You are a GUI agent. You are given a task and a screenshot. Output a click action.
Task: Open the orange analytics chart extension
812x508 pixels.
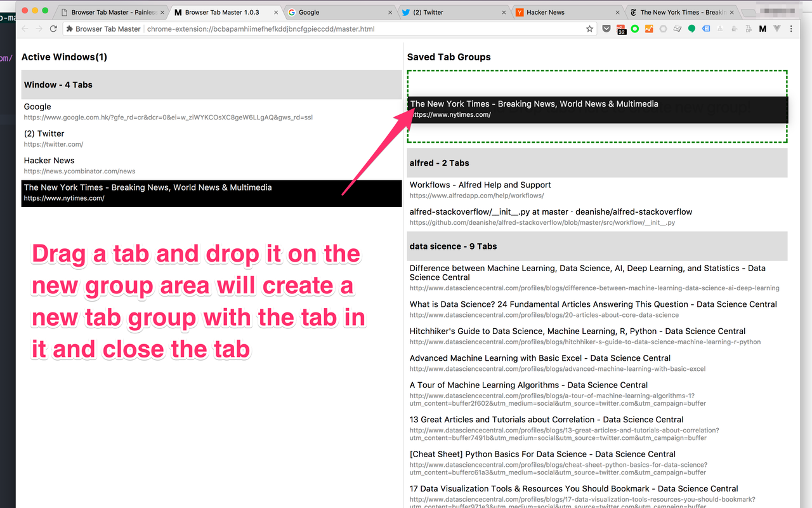(x=649, y=29)
